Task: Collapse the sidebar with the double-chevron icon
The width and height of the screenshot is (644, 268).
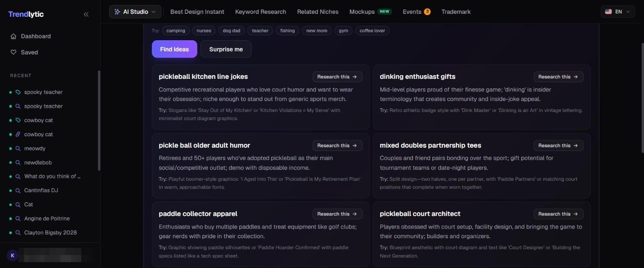Action: click(86, 14)
